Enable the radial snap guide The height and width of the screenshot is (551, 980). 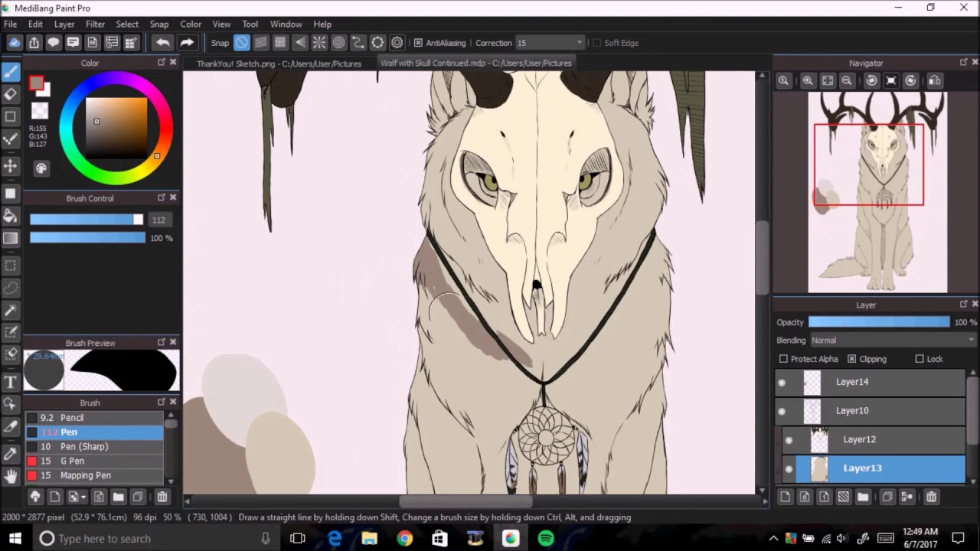(319, 43)
